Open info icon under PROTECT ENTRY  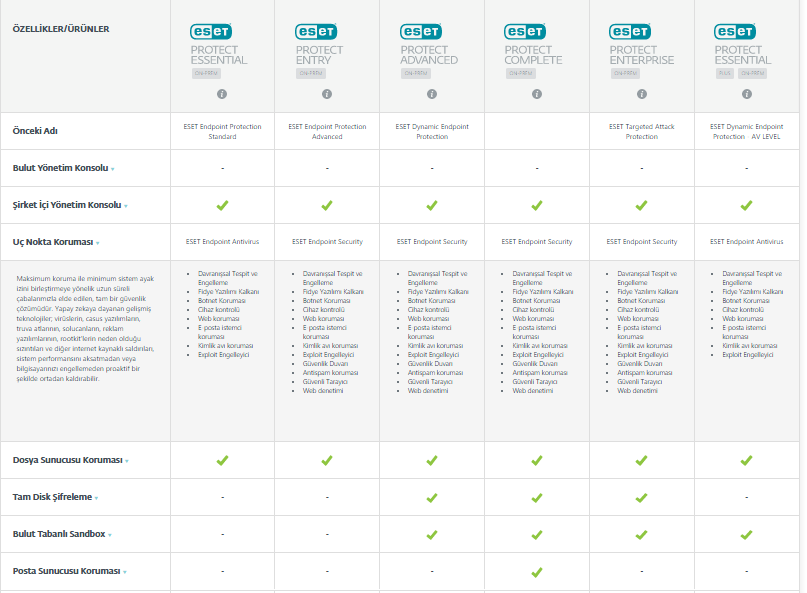click(x=327, y=94)
